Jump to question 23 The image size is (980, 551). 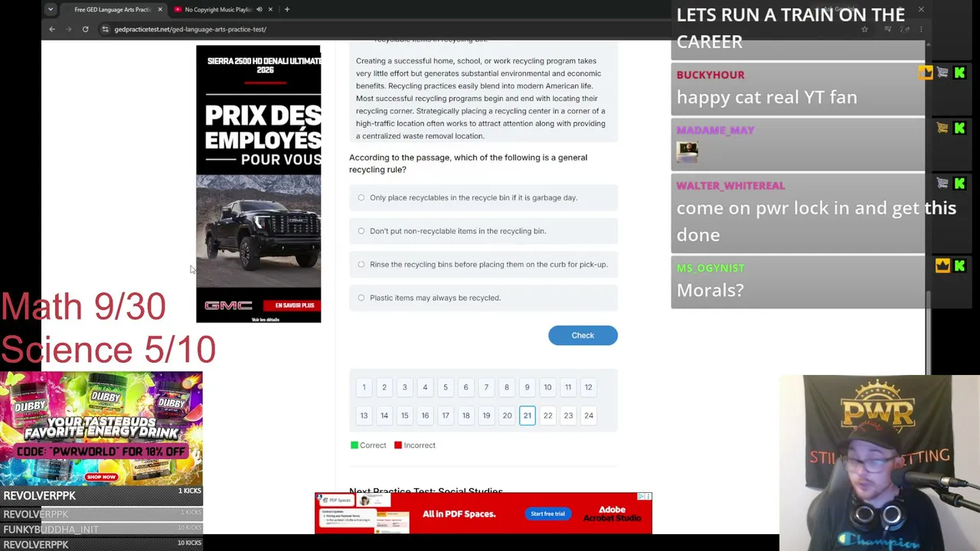(x=568, y=416)
